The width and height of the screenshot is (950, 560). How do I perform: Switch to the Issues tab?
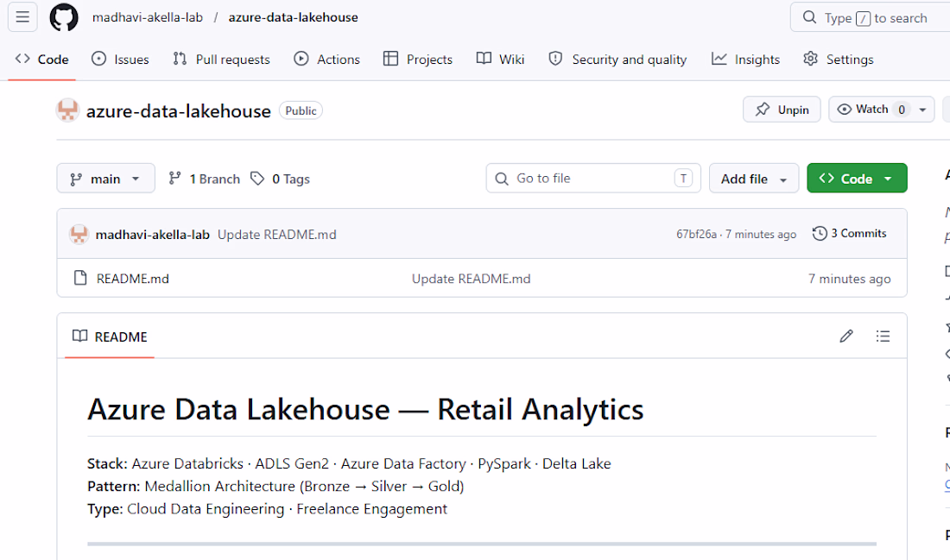pyautogui.click(x=120, y=60)
